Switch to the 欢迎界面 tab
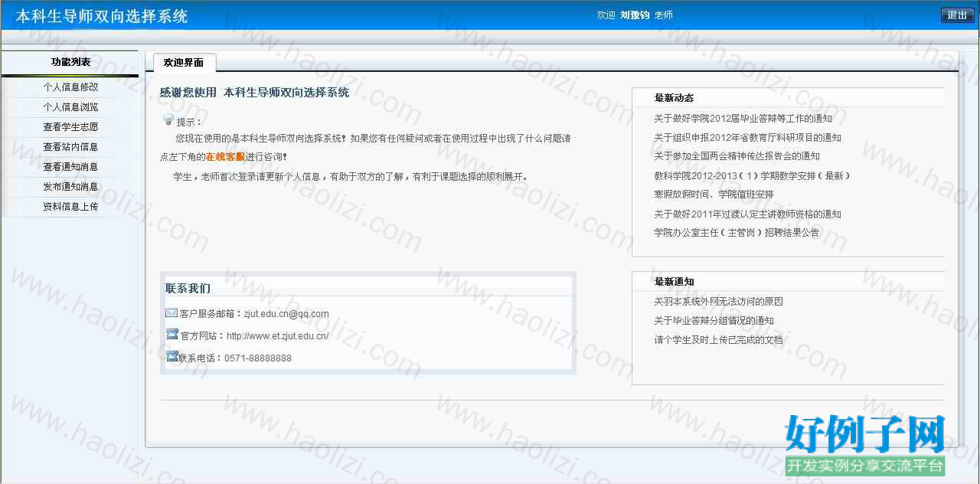Screen dimensions: 980x484 click(184, 63)
